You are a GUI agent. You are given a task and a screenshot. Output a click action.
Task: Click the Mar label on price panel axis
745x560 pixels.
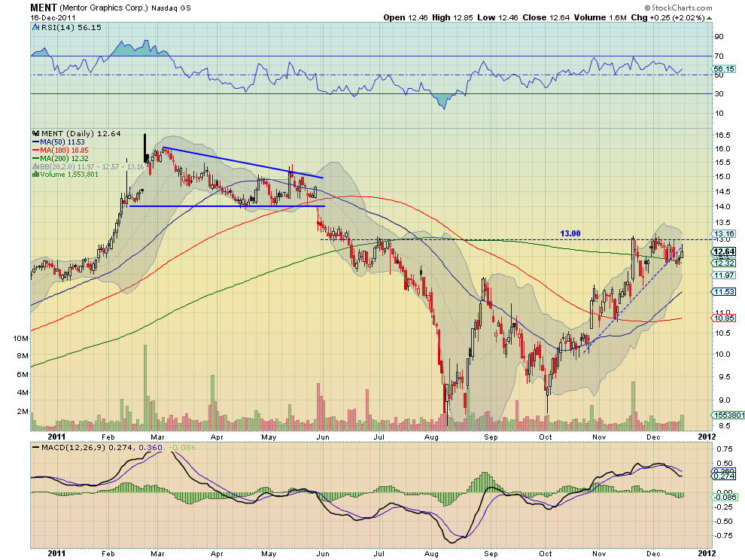point(157,437)
